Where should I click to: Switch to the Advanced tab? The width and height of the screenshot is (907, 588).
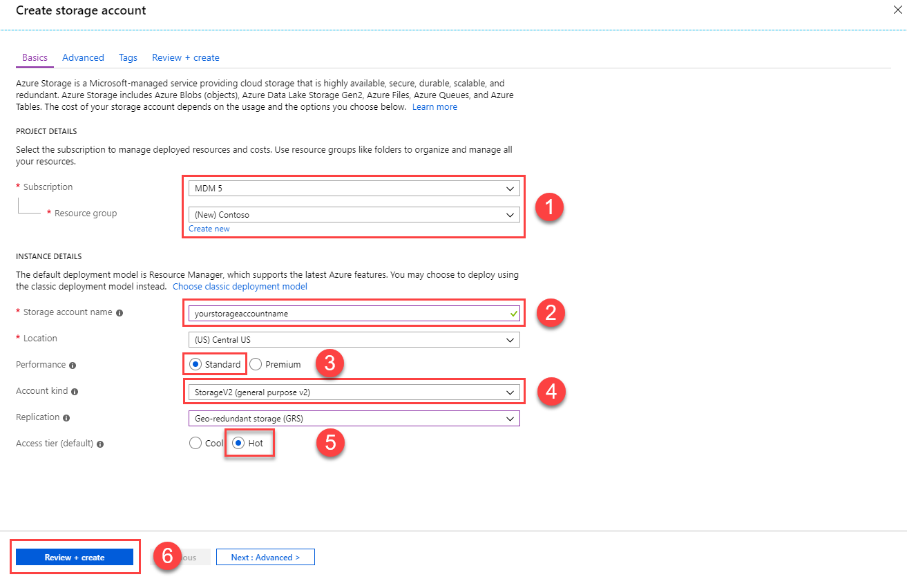point(83,57)
